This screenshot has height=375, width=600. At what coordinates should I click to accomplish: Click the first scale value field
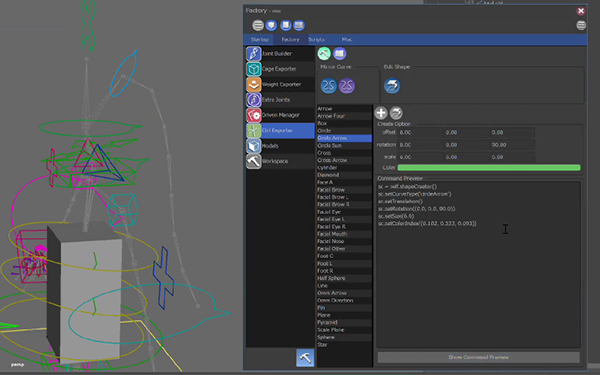pos(420,157)
